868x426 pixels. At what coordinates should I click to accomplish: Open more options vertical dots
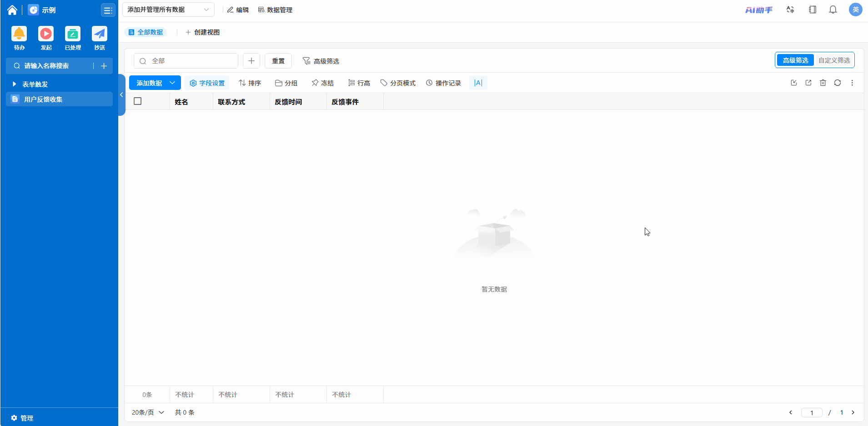click(852, 83)
